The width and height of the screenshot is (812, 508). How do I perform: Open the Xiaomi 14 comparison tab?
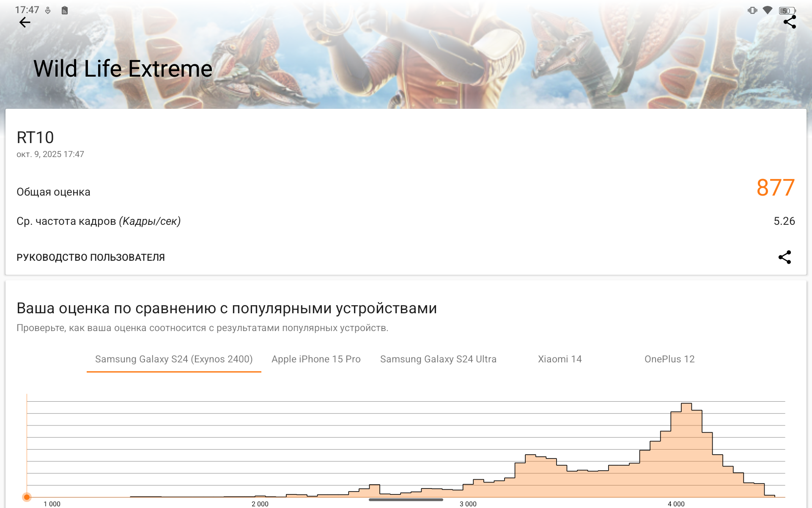(x=560, y=359)
